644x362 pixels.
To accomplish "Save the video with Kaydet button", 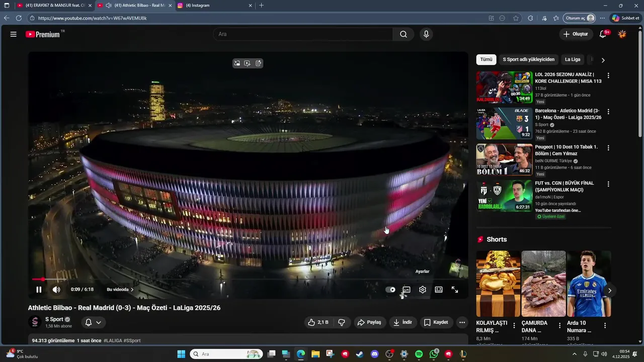I will tap(436, 322).
